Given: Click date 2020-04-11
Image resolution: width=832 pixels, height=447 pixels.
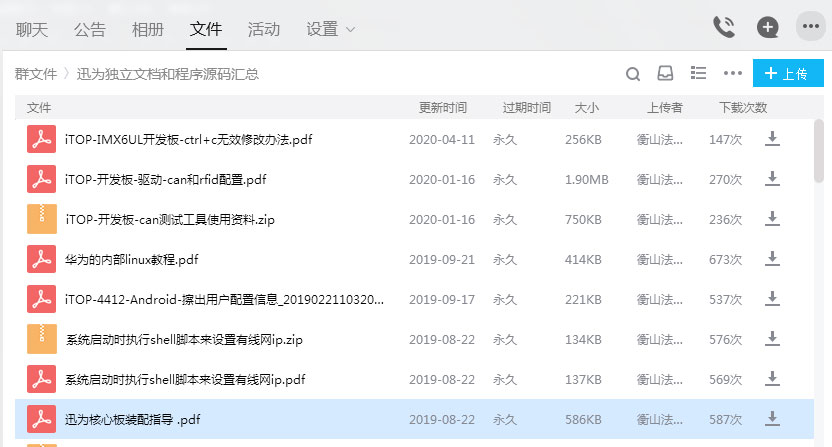Looking at the screenshot, I should [x=441, y=140].
